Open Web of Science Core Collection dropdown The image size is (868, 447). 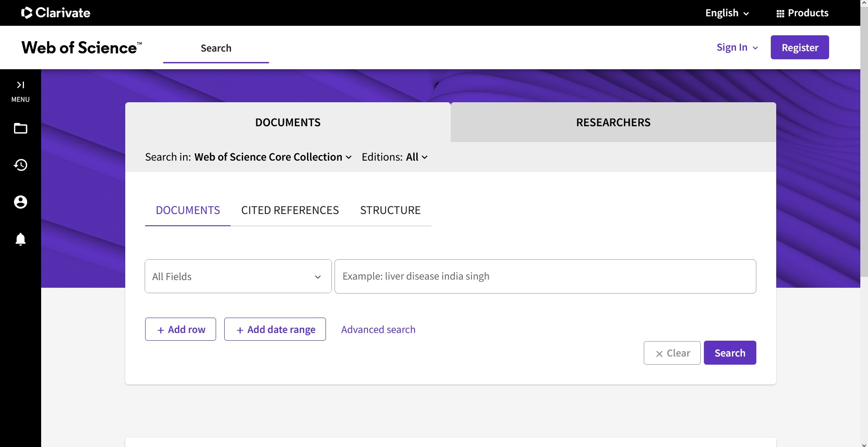pos(273,157)
